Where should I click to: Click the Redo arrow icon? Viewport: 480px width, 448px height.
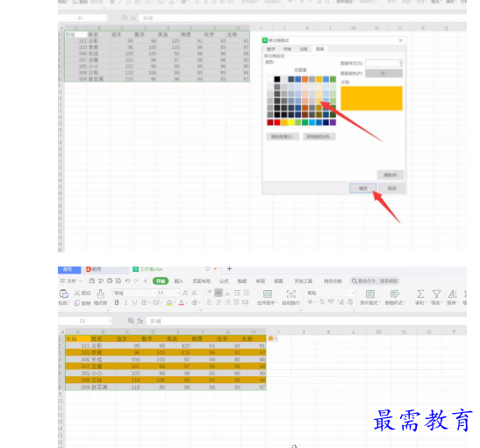pyautogui.click(x=136, y=281)
